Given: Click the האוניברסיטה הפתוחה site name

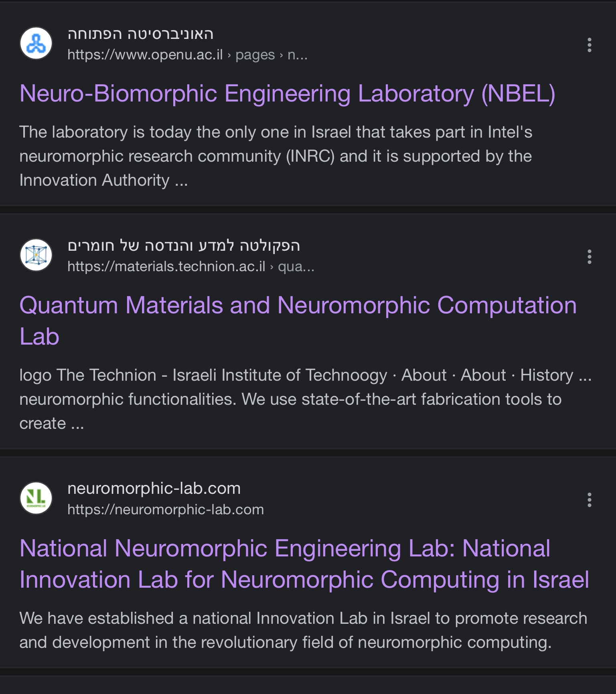Looking at the screenshot, I should pyautogui.click(x=140, y=34).
